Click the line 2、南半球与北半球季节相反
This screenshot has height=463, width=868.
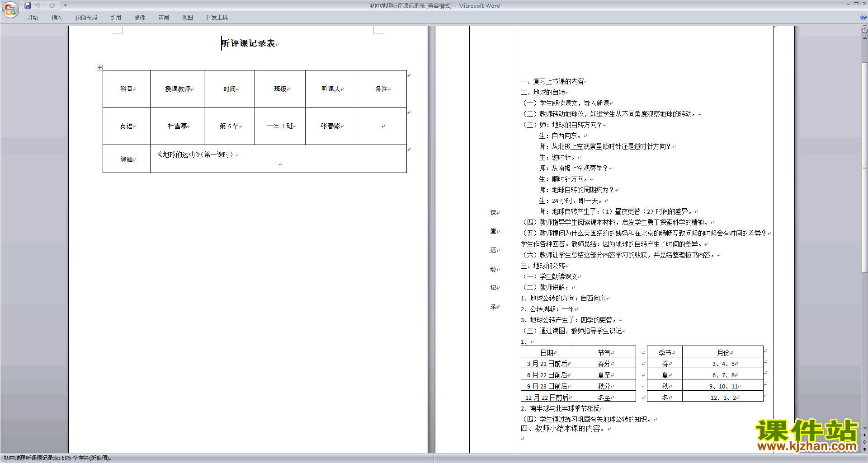pos(560,408)
